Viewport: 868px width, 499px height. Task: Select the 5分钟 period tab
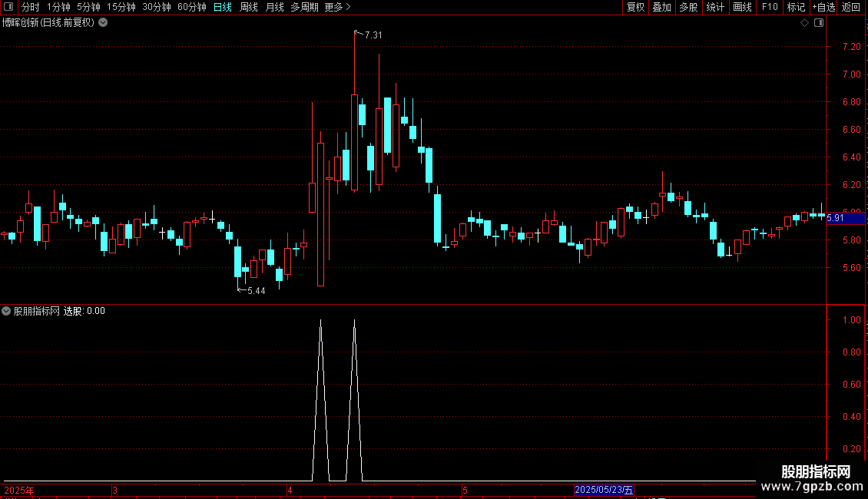point(88,7)
